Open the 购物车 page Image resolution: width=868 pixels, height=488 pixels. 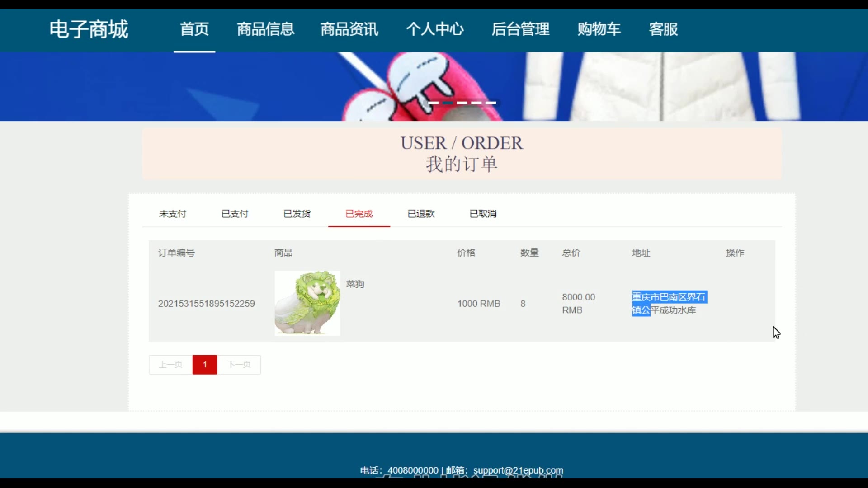tap(599, 29)
